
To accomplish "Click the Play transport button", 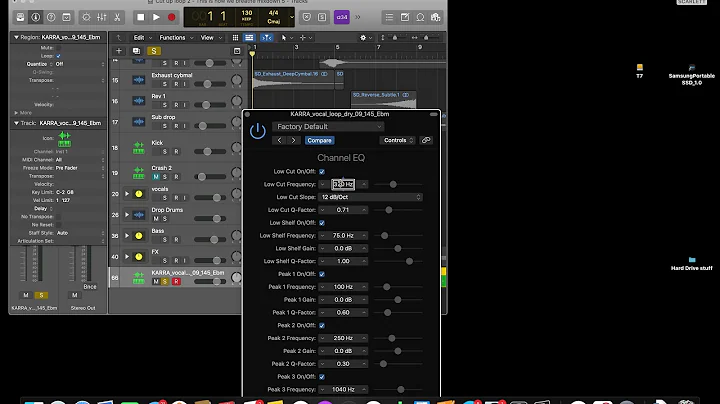I will pyautogui.click(x=156, y=17).
